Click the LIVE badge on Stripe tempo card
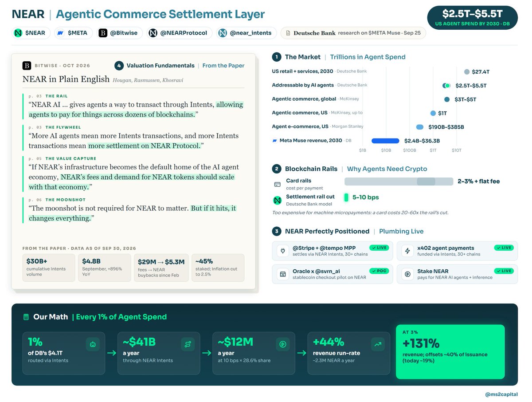Viewport: 532px width, 402px height. coord(379,248)
